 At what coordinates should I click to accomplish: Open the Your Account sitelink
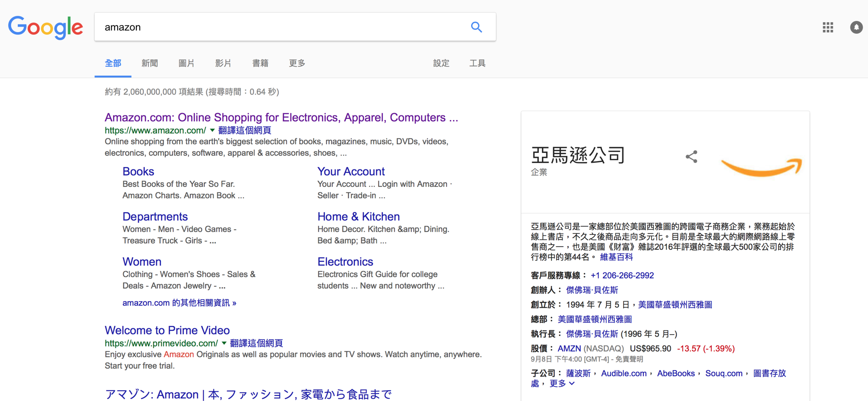click(x=351, y=171)
